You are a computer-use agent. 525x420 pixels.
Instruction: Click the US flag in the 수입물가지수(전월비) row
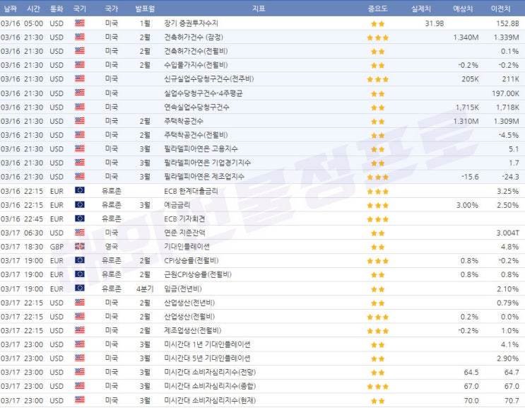80,64
